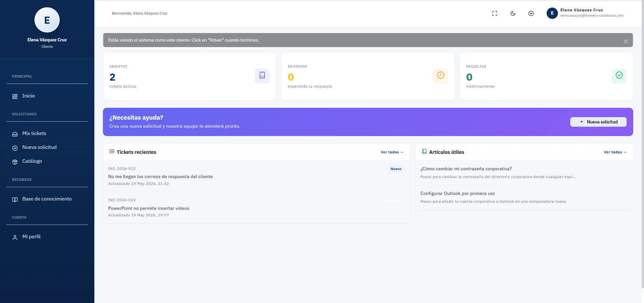Click the Mi perfil person icon

coord(15,238)
